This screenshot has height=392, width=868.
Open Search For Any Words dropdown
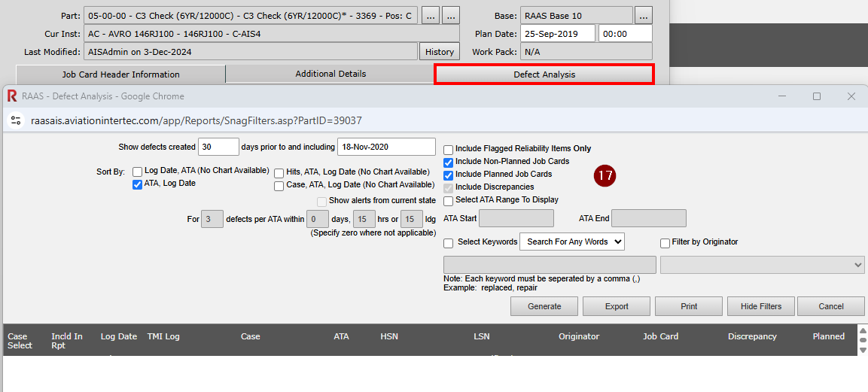(x=572, y=242)
